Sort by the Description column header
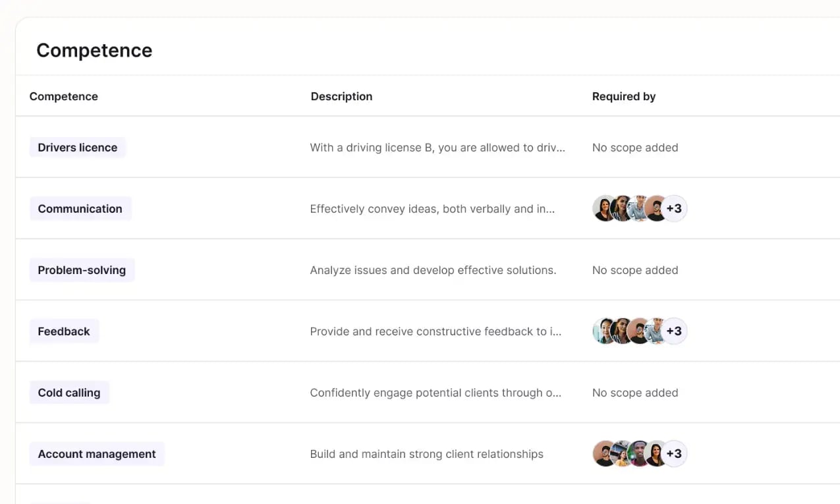 click(x=341, y=96)
